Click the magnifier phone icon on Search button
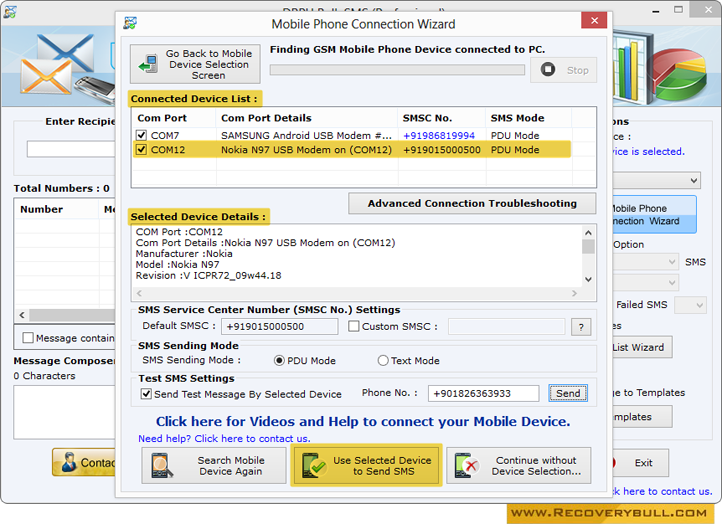The height and width of the screenshot is (524, 722). [162, 466]
